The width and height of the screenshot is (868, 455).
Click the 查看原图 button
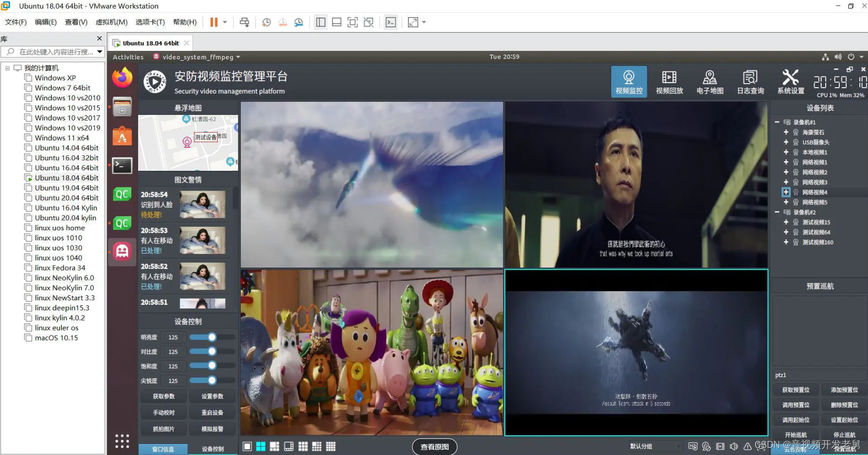point(434,446)
